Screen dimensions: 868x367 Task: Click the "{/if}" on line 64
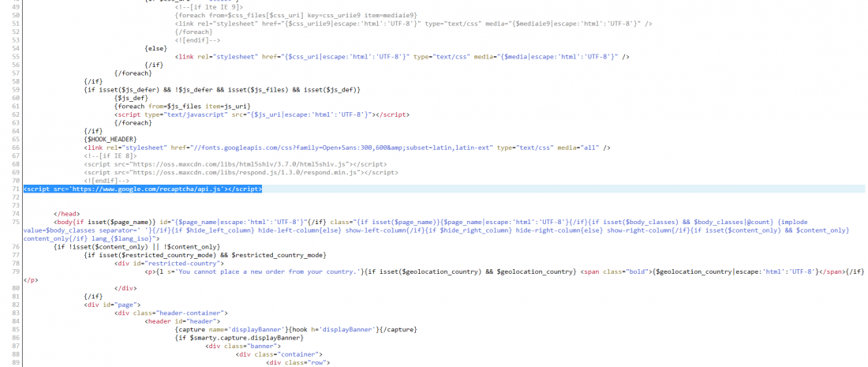click(93, 131)
